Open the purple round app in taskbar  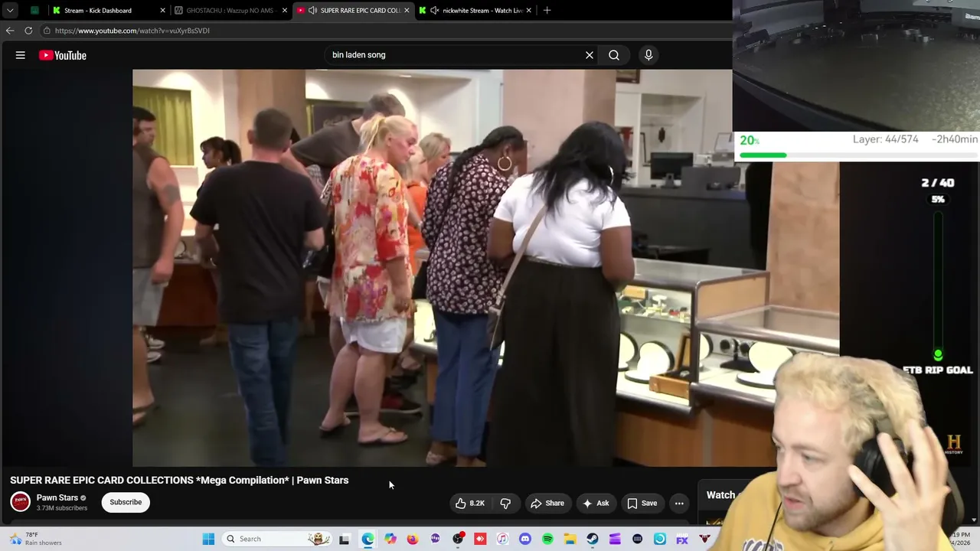pos(436,539)
